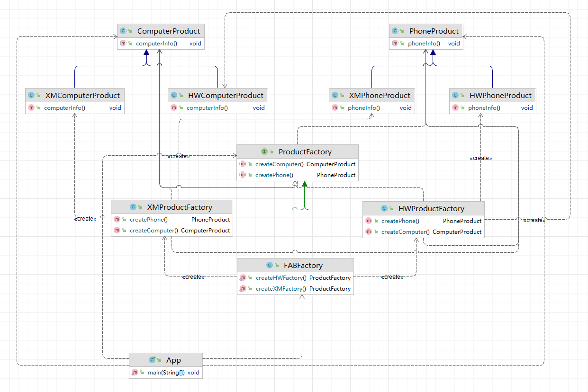588x392 pixels.
Task: Click the PhoneProduct class icon
Action: [395, 31]
